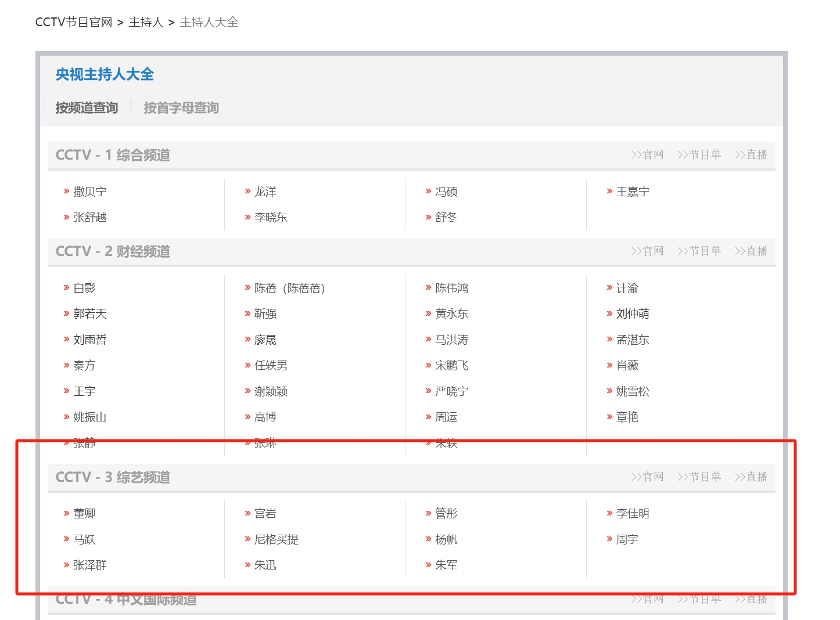This screenshot has width=840, height=620.
Task: Open host 尼格买提's page
Action: 276,539
